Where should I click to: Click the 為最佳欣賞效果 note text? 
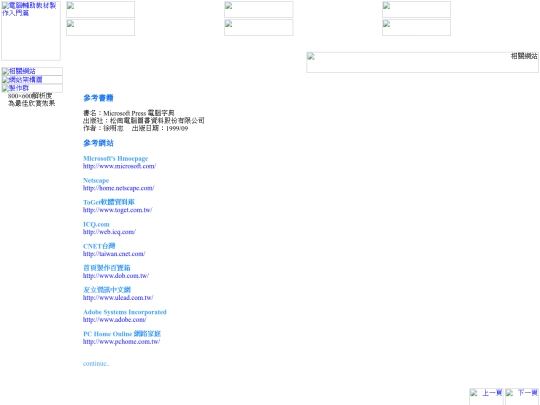tap(31, 103)
